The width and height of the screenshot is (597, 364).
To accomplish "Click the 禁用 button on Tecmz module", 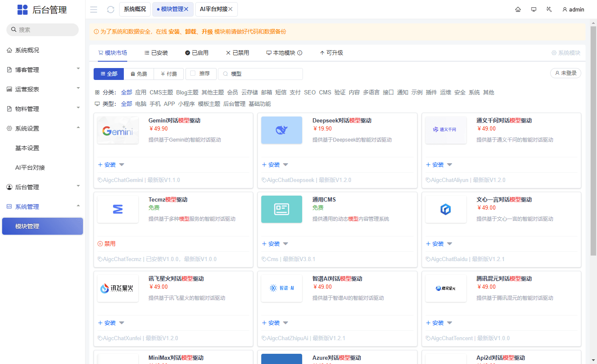I will pyautogui.click(x=107, y=244).
